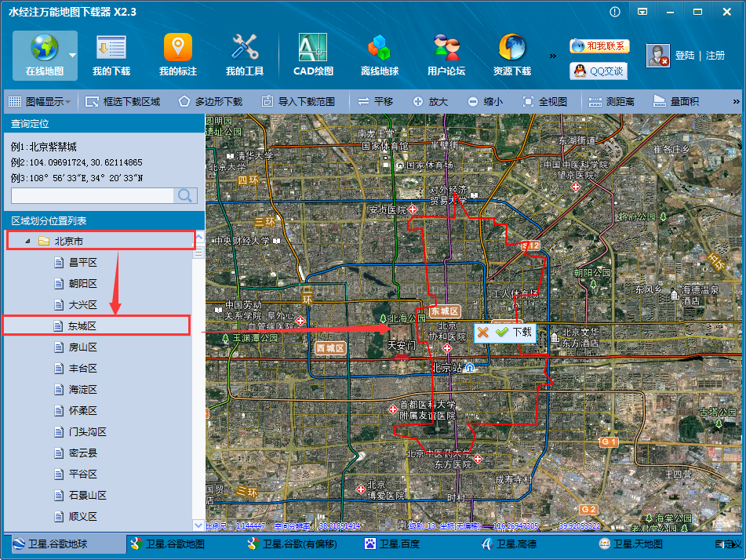Click region list scrollbar down arrow
Screen dimensions: 746x560
[199, 525]
